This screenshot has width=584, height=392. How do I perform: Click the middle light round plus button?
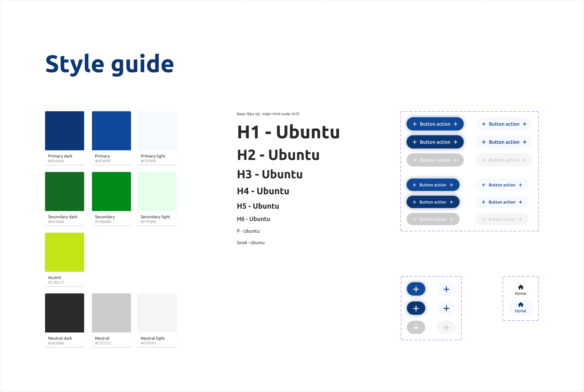(446, 308)
